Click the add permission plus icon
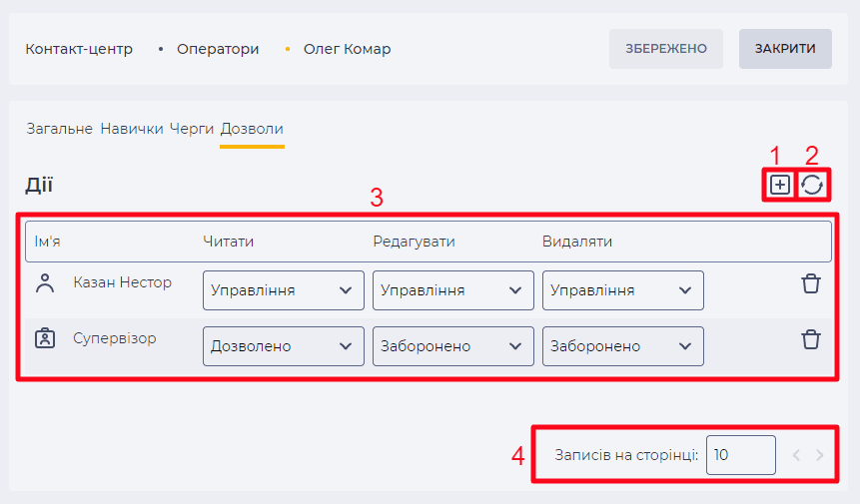 pos(779,185)
